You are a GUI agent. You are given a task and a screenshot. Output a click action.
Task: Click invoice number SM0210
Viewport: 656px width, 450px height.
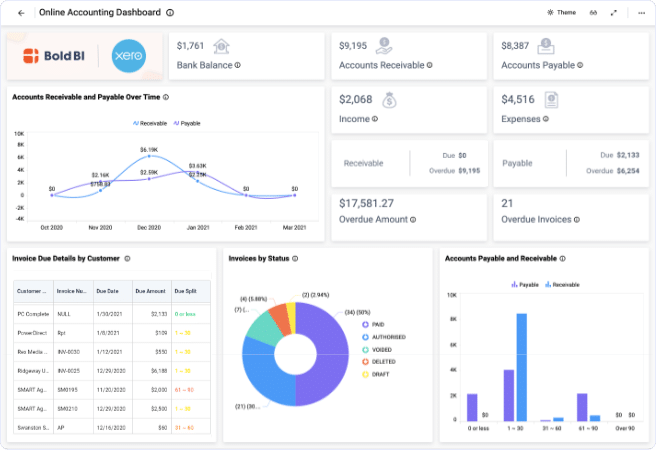point(67,409)
